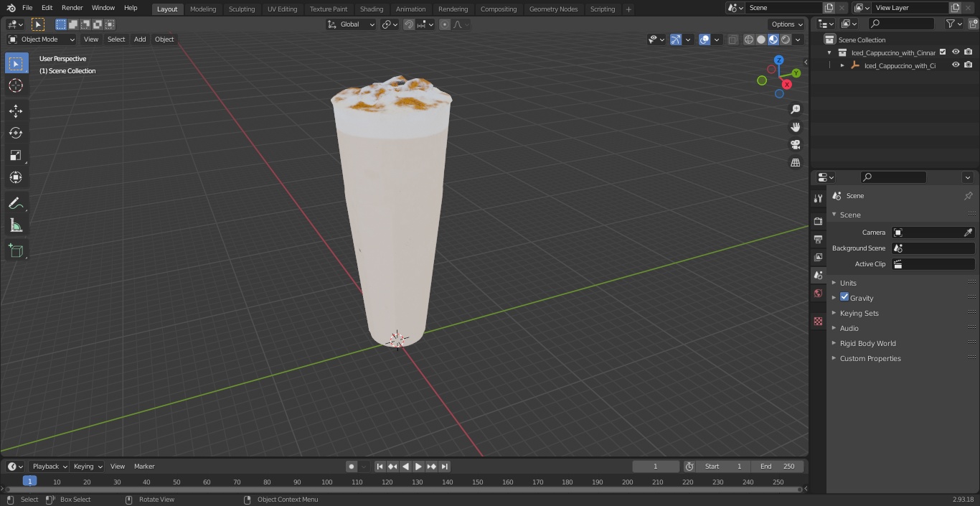The height and width of the screenshot is (506, 980).
Task: Expand the Rigid Body World panel
Action: [867, 343]
